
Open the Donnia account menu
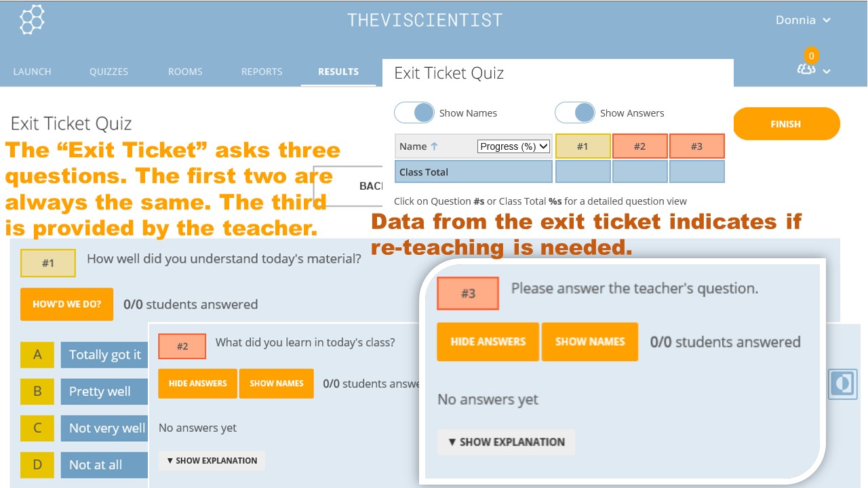point(804,20)
